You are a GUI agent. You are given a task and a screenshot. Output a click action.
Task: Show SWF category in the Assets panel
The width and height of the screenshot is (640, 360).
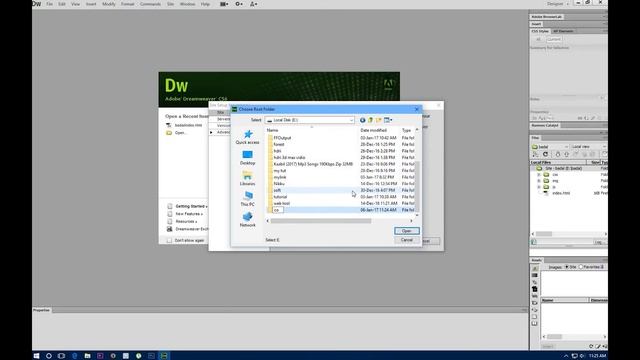coord(535,289)
